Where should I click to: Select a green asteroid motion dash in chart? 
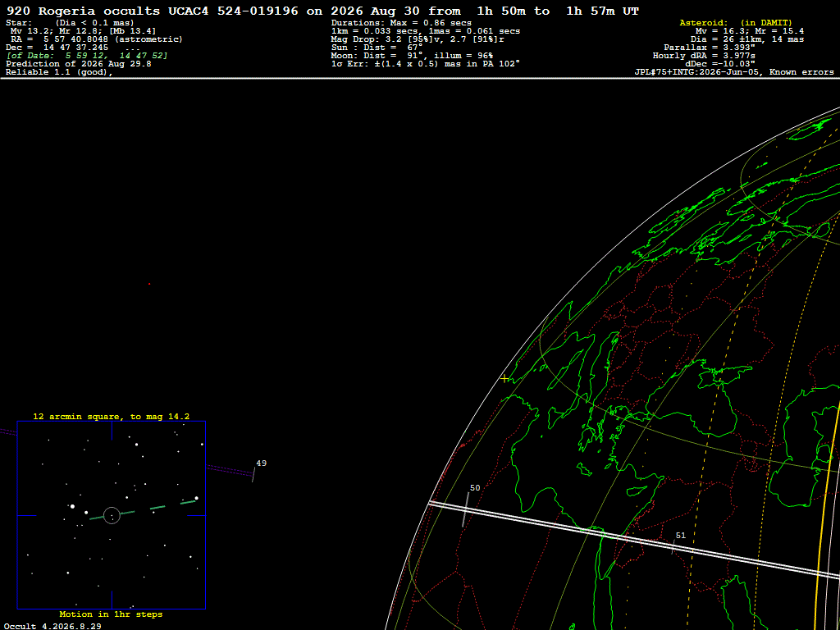157,507
